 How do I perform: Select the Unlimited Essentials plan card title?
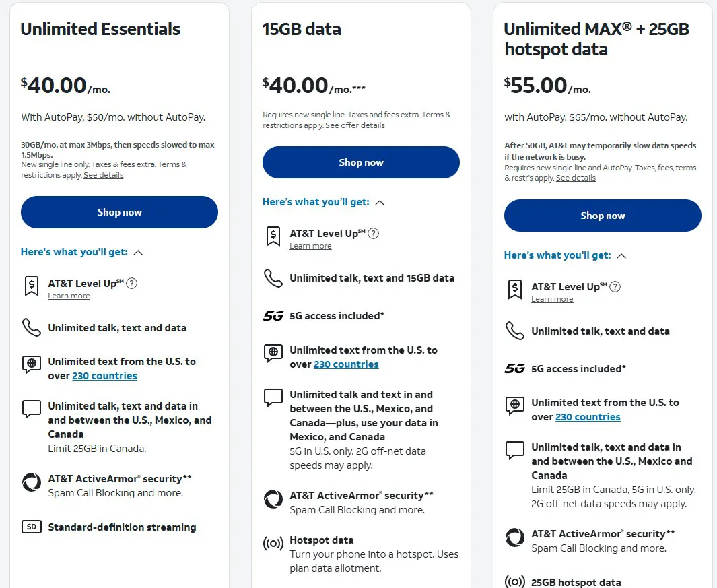click(100, 29)
